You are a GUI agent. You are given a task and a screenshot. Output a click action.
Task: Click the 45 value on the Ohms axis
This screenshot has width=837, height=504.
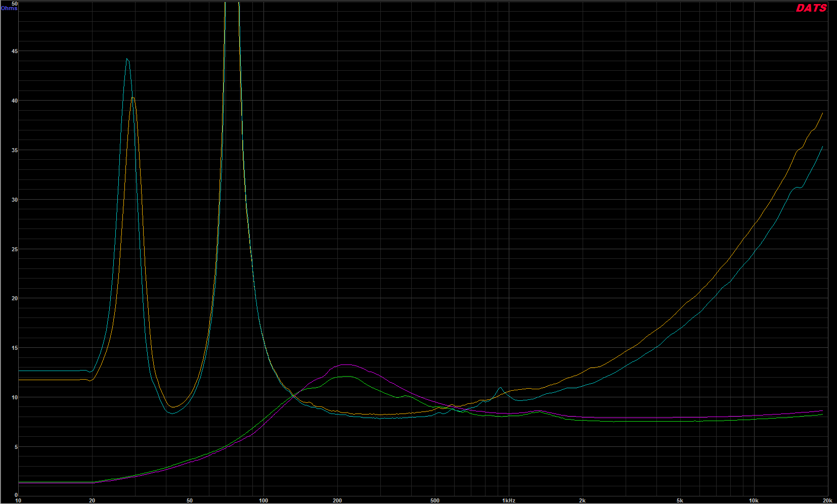pyautogui.click(x=15, y=52)
